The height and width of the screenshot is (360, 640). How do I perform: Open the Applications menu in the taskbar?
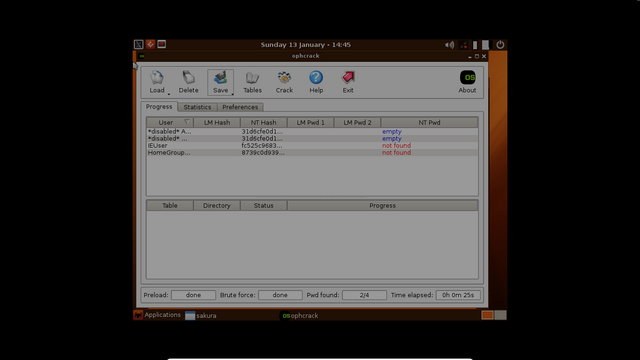158,315
